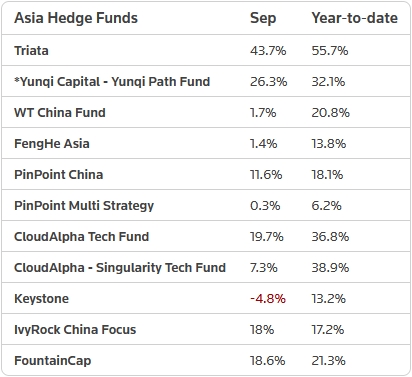Image resolution: width=412 pixels, height=377 pixels.
Task: Click Keystone's negative -4.8% Sep value
Action: tap(268, 299)
